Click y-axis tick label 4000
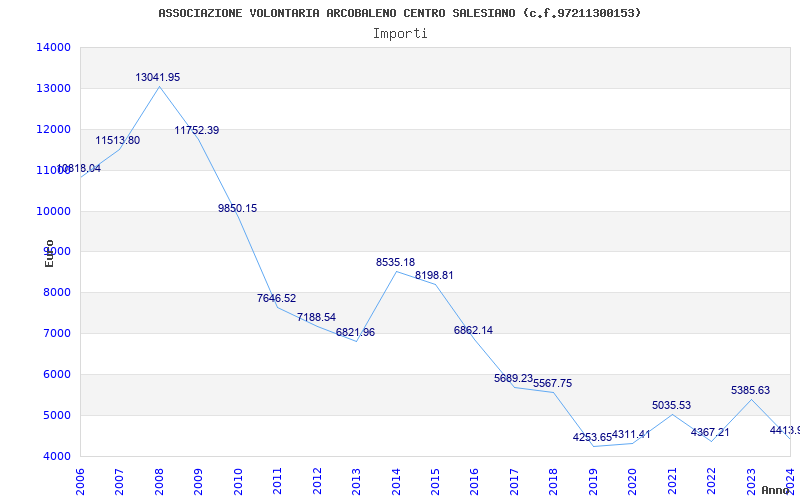This screenshot has width=800, height=500. click(x=56, y=456)
